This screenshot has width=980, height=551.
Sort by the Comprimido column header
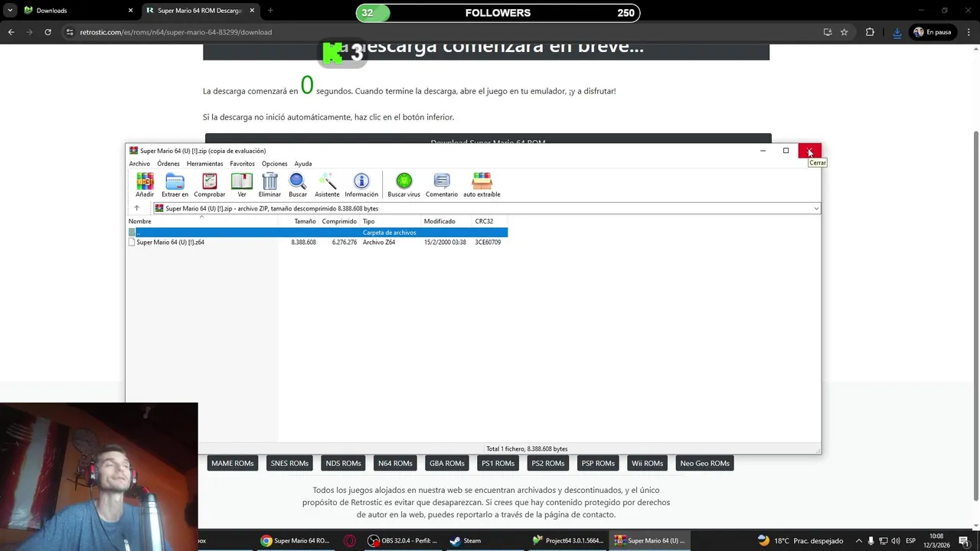pos(339,221)
